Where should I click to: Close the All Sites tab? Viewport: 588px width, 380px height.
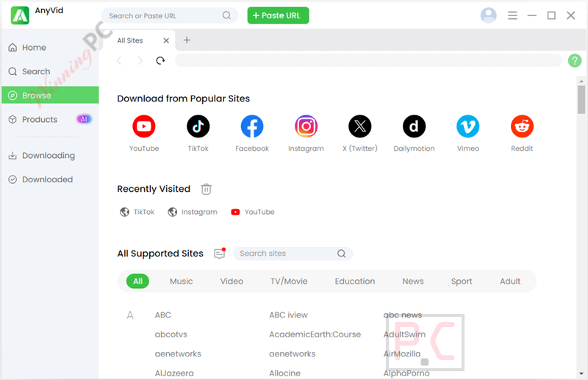[x=166, y=40]
